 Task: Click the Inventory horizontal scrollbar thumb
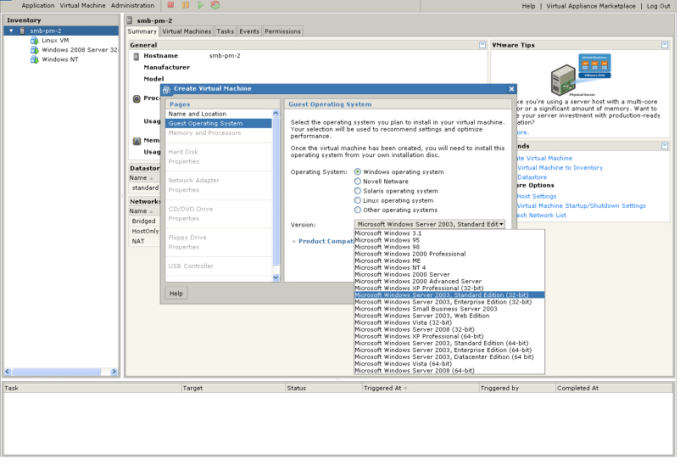coord(56,372)
